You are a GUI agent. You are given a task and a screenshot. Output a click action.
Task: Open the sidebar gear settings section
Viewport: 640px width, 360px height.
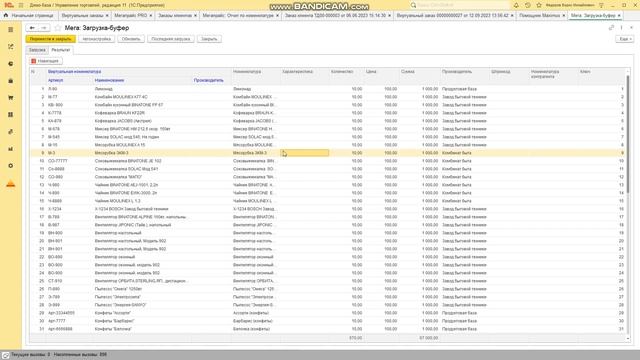[11, 166]
